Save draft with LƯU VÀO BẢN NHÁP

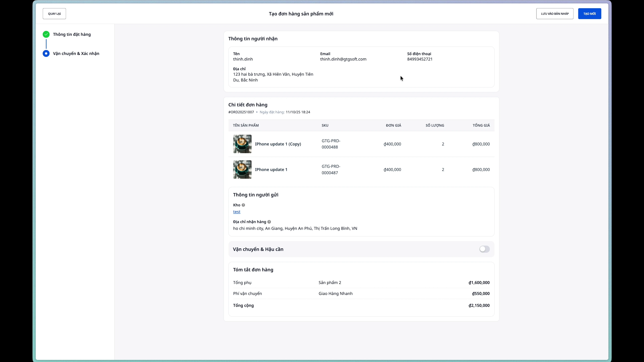click(x=554, y=13)
